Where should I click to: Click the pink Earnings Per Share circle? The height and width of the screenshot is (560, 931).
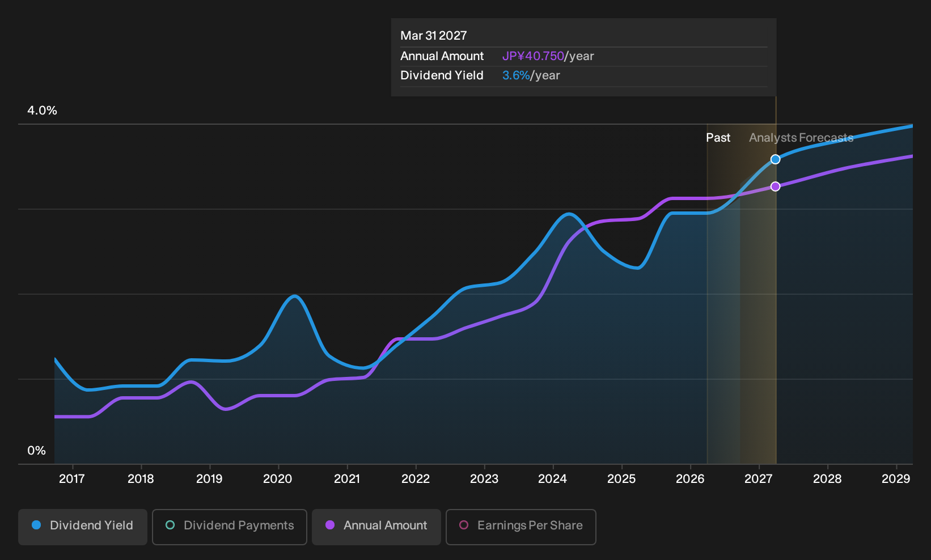(x=464, y=525)
